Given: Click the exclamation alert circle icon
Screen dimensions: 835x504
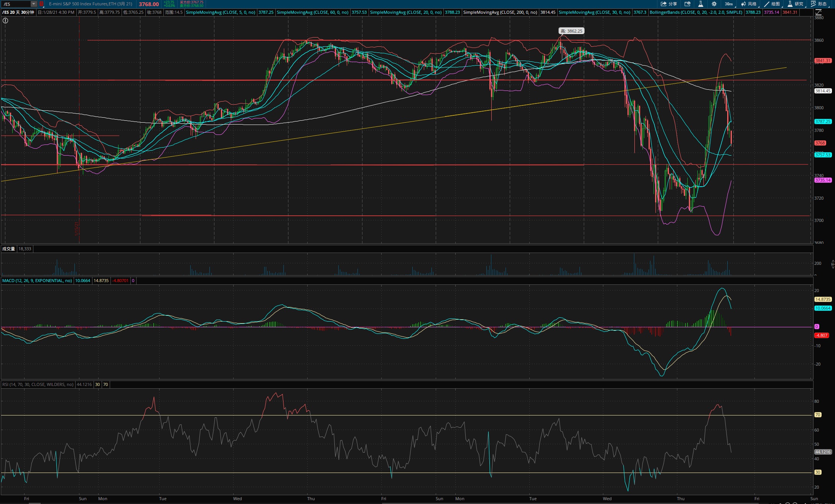Looking at the screenshot, I should pos(5,21).
